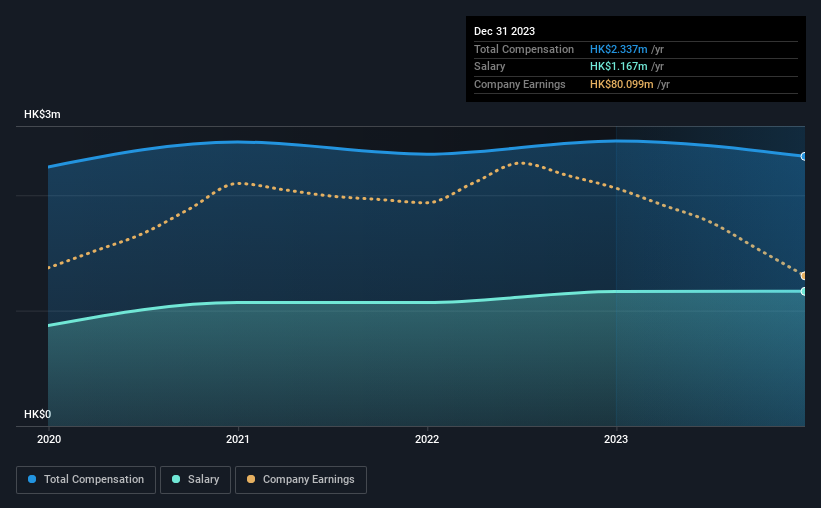The height and width of the screenshot is (508, 821).
Task: Click the Company Earnings tooltip row label
Action: click(519, 84)
